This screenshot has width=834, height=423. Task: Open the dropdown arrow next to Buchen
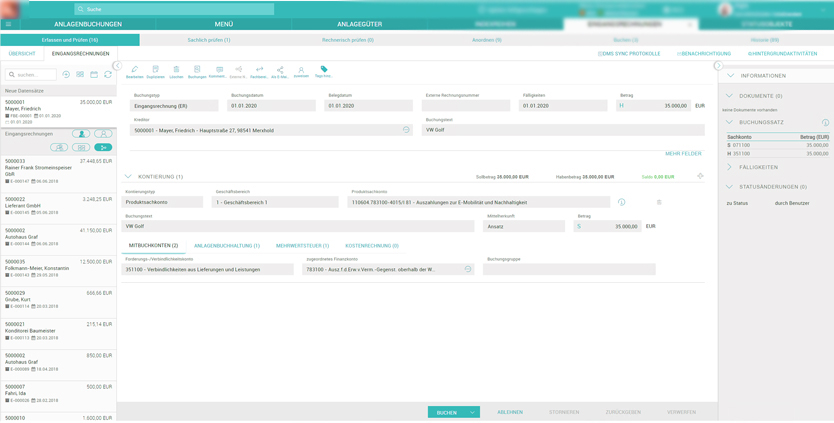pyautogui.click(x=473, y=412)
